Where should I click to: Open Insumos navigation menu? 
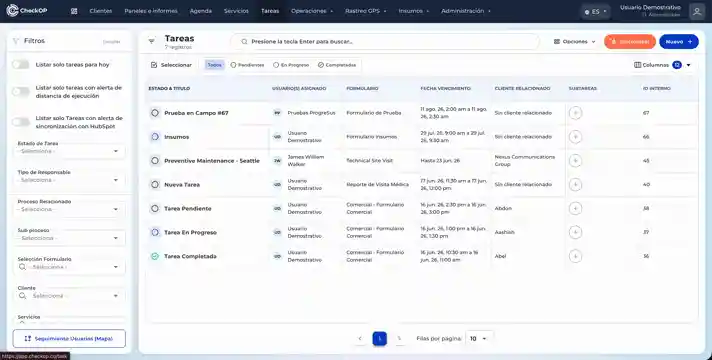414,11
